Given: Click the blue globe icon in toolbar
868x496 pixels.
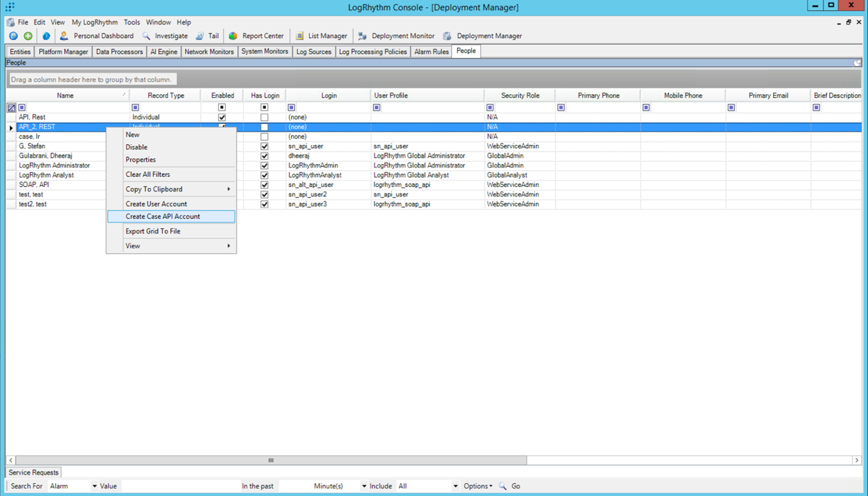Looking at the screenshot, I should pos(46,36).
